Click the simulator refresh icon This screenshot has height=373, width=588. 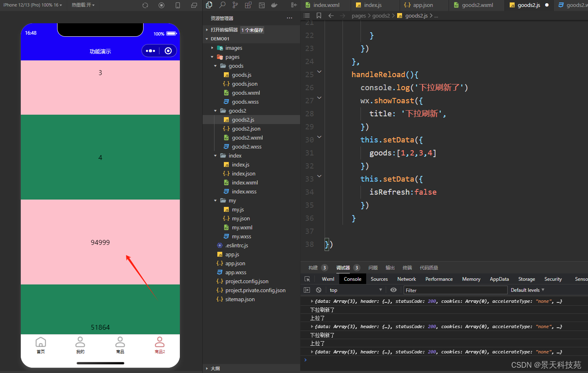pos(145,5)
